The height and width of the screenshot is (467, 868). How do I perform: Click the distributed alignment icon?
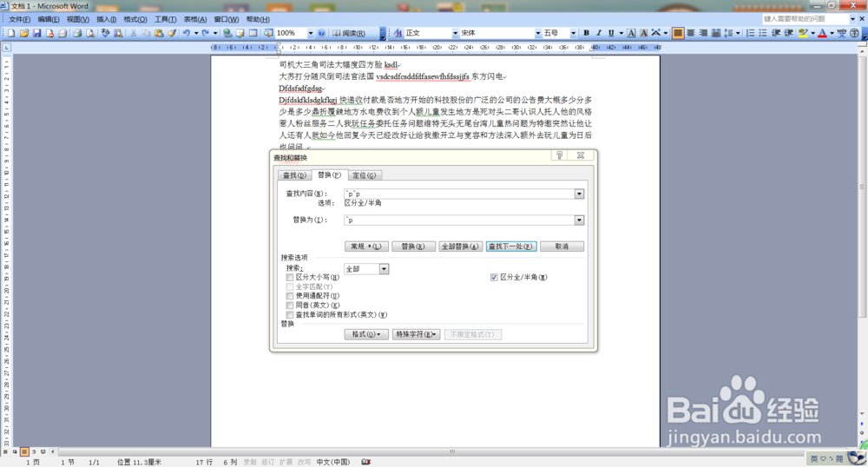pos(716,33)
